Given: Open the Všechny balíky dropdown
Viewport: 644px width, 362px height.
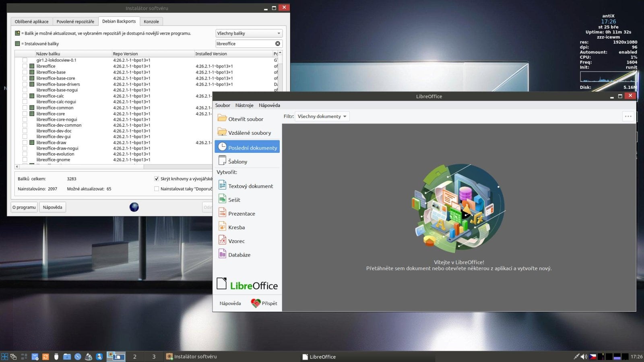Looking at the screenshot, I should pyautogui.click(x=249, y=33).
